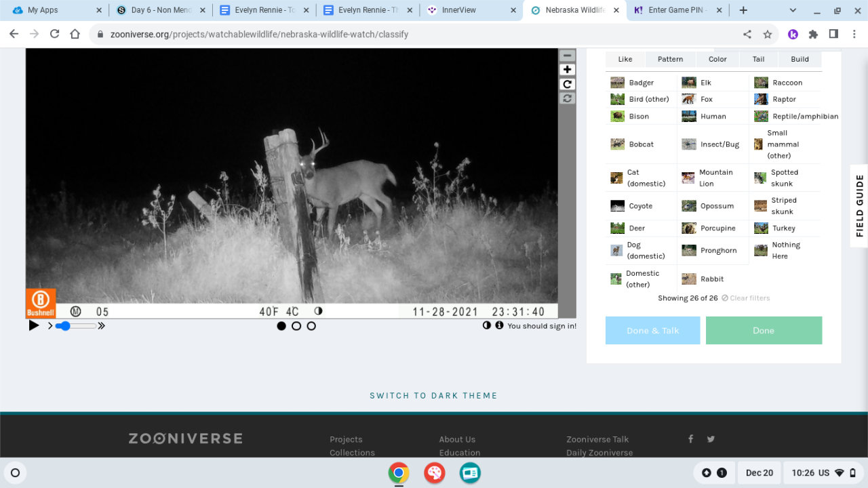The width and height of the screenshot is (868, 488).
Task: Open the Zooniverse Talk footer link
Action: pos(598,439)
